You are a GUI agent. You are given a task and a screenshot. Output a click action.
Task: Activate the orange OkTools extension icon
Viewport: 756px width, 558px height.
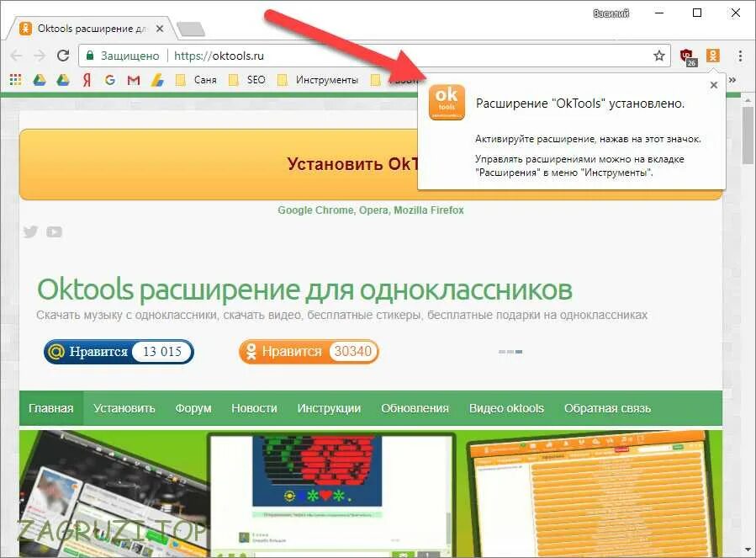click(x=713, y=56)
